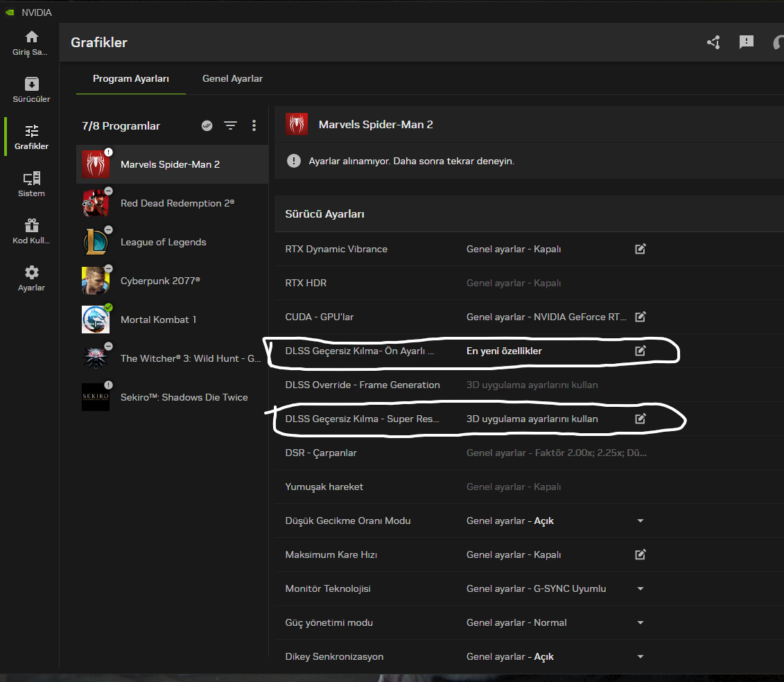Open the Sistem sidebar section

(31, 184)
